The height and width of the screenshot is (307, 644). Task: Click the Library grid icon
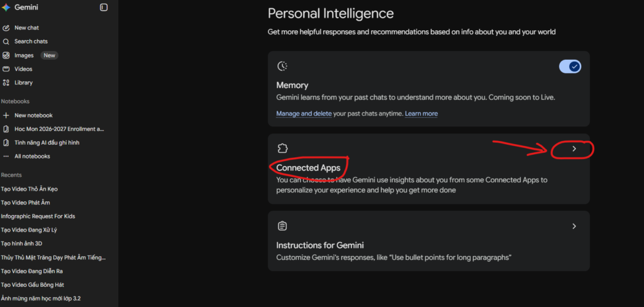click(6, 82)
